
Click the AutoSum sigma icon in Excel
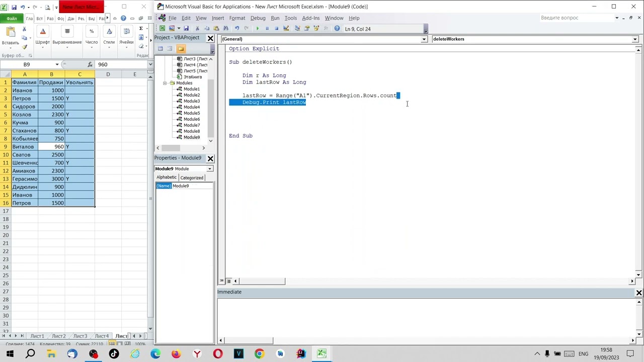pos(141,28)
